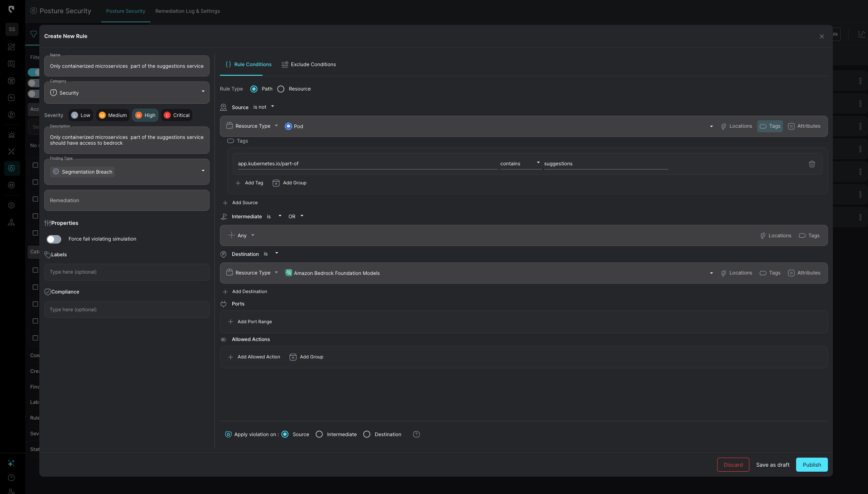Enable Force fail violating simulation toggle

(54, 239)
